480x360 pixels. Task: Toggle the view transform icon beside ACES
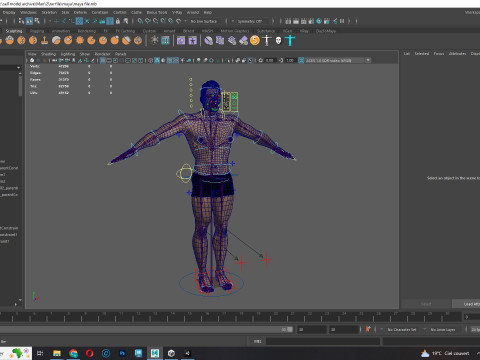click(x=301, y=60)
